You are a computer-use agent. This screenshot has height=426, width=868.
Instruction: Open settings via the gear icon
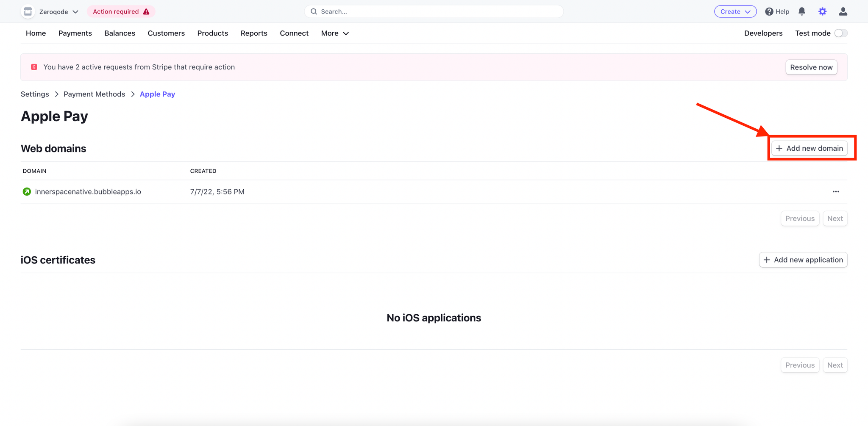(x=822, y=11)
